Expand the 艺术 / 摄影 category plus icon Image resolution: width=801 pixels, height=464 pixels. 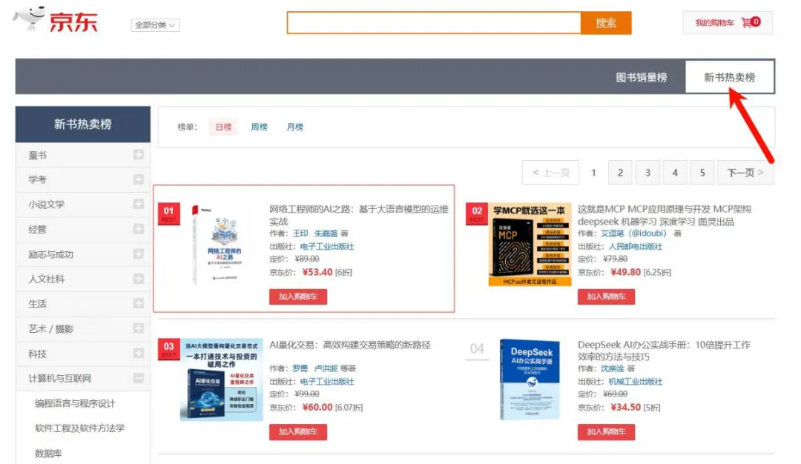[138, 328]
